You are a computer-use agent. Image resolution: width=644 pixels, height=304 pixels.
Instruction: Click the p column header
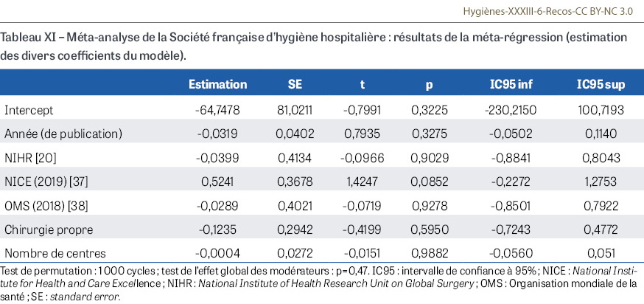tap(429, 85)
